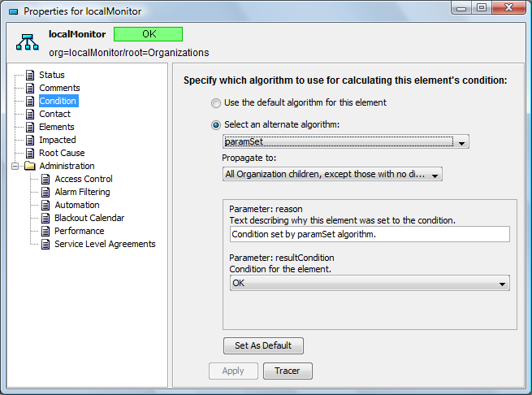The height and width of the screenshot is (395, 532).
Task: Click the Service Level Agreements document icon
Action: coord(45,244)
